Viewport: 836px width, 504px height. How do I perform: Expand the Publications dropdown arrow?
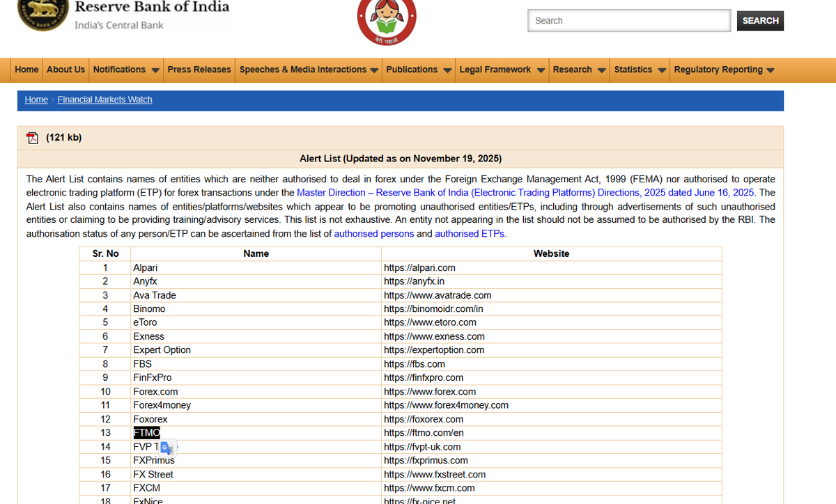point(447,70)
